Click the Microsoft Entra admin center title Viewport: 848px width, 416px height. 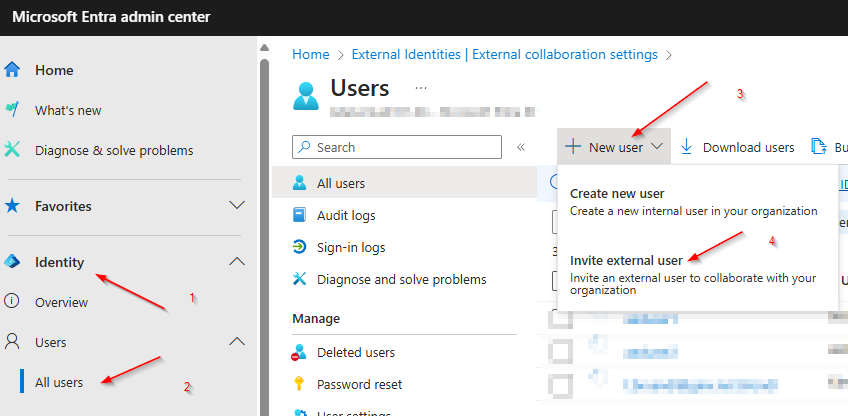(111, 17)
